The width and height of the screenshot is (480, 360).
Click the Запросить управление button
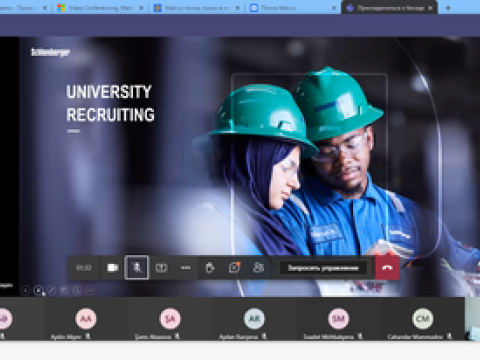point(323,268)
